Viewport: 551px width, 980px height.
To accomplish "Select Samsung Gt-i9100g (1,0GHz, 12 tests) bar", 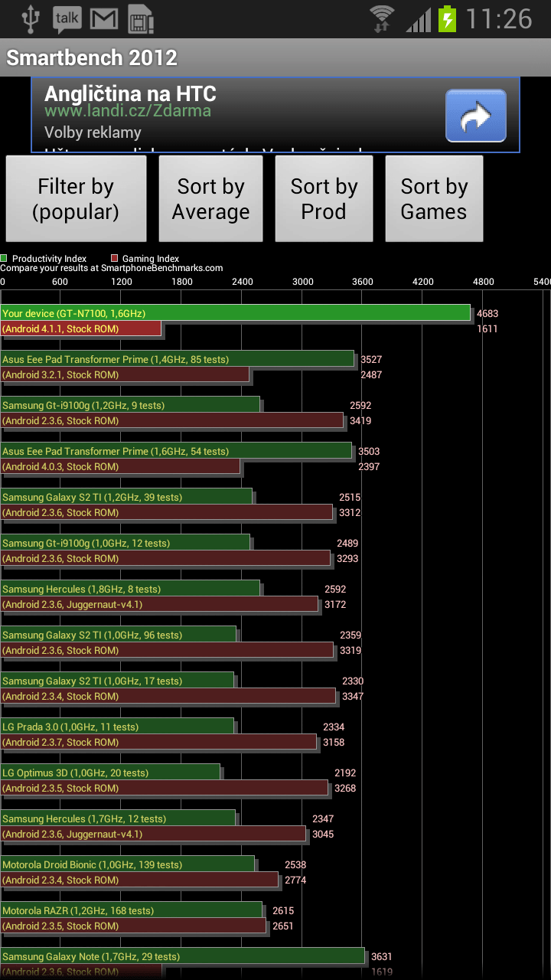I will pyautogui.click(x=126, y=543).
